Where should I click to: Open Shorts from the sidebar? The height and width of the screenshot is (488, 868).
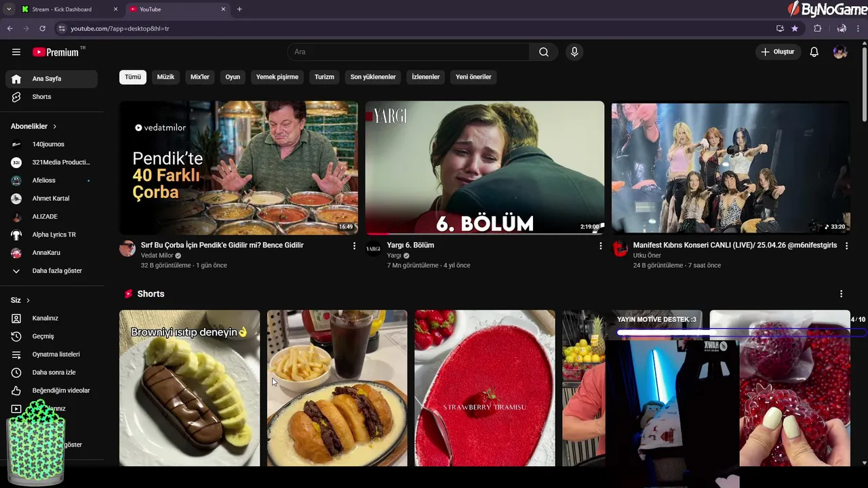[x=52, y=97]
